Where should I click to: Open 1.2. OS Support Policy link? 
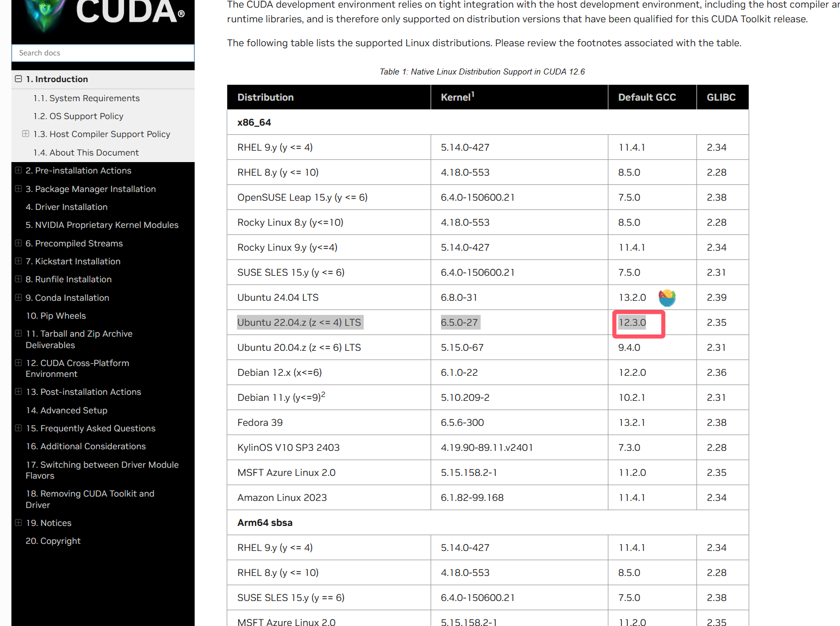[x=78, y=116]
